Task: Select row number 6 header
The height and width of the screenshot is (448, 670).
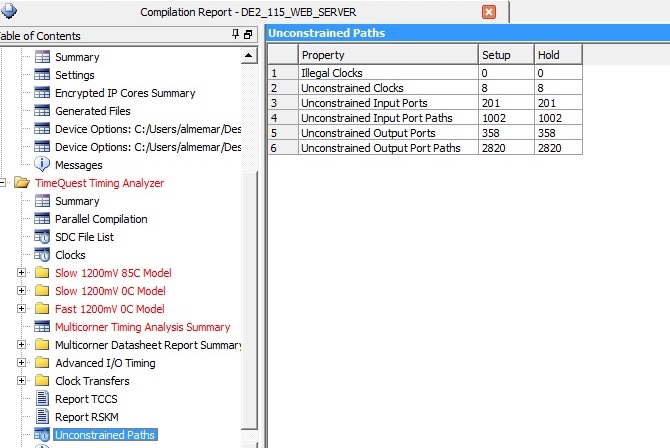Action: tap(283, 148)
